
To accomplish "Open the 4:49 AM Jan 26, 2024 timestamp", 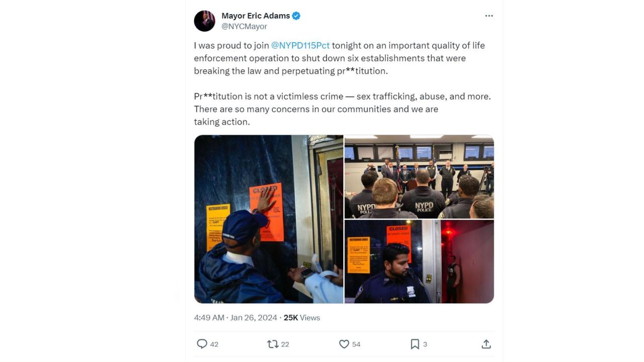I will pos(235,317).
